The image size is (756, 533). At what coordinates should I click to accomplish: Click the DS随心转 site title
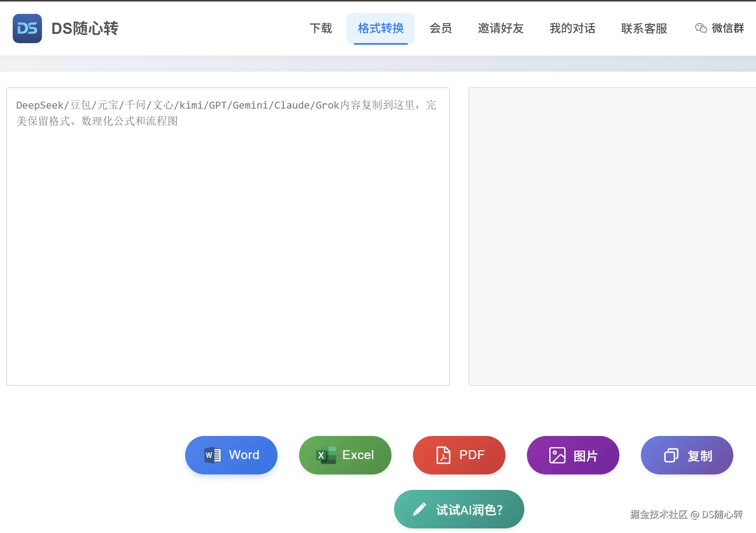tap(85, 28)
